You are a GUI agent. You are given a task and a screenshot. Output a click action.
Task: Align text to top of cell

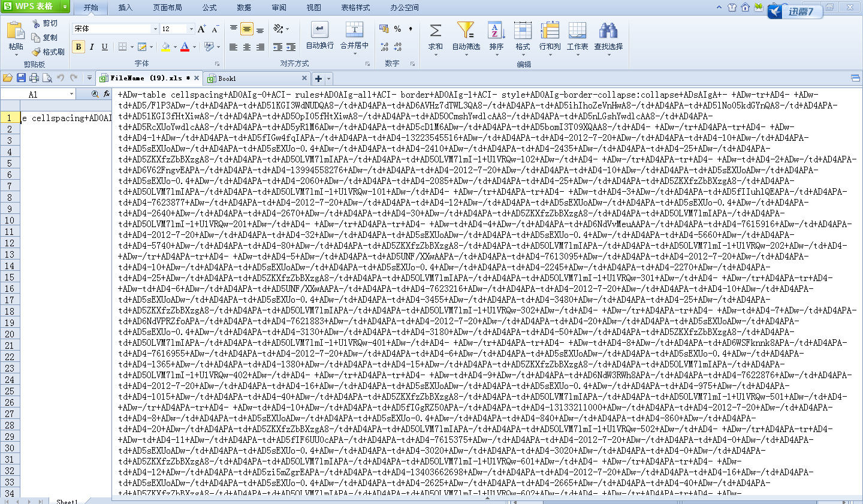pos(234,29)
